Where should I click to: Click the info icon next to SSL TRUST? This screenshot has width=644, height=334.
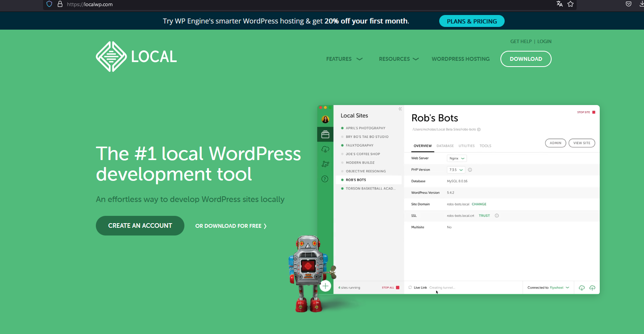click(497, 215)
